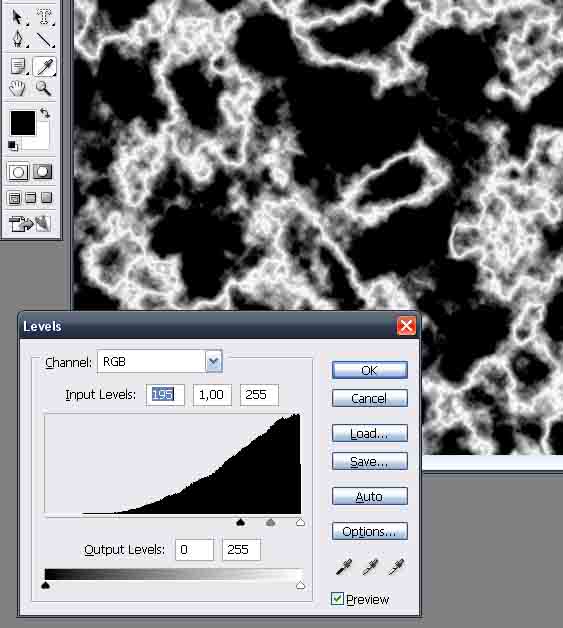
Task: Select the Zoom magnifier tool
Action: pos(44,88)
